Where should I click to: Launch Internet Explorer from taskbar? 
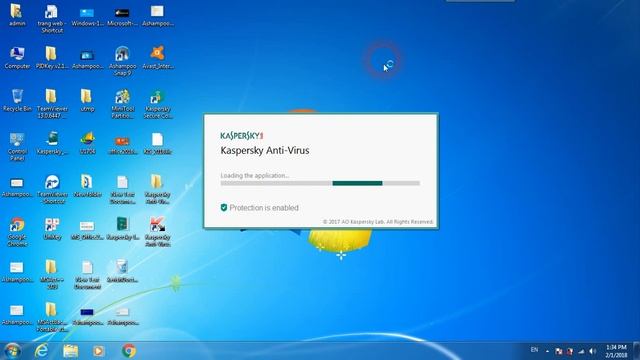click(x=41, y=351)
